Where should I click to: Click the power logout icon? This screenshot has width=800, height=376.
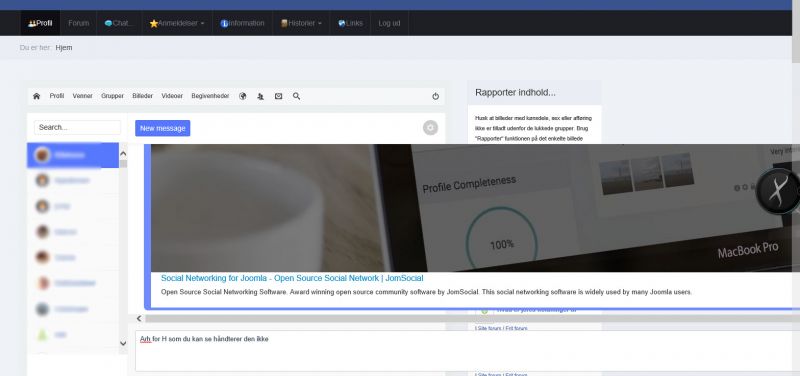[x=435, y=96]
